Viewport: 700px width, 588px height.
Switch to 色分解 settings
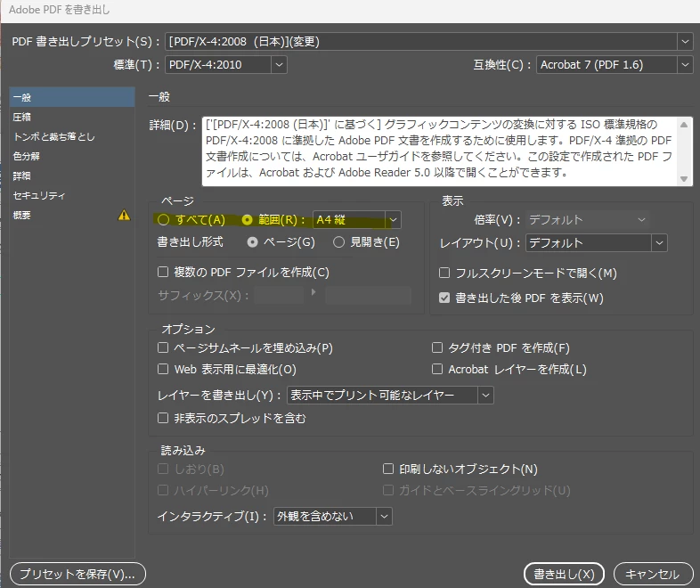tap(72, 156)
